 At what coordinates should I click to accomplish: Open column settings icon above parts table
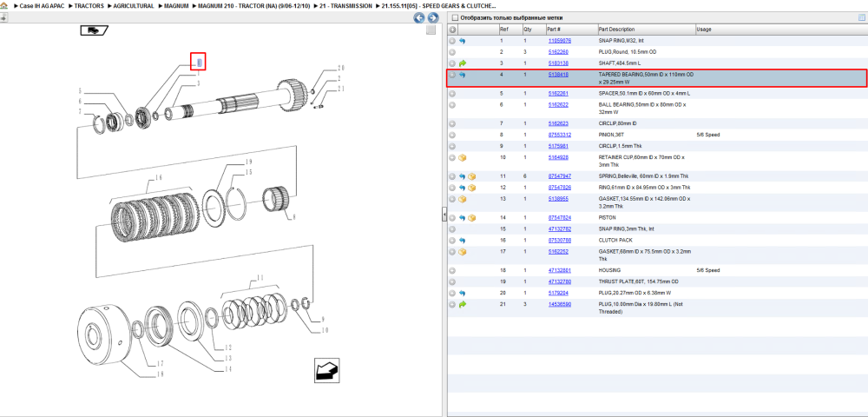click(x=861, y=17)
